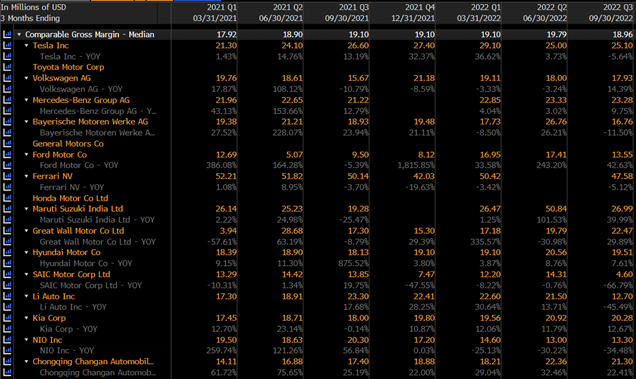Open chart icon for NIO Inc row
The height and width of the screenshot is (379, 636).
pyautogui.click(x=7, y=340)
